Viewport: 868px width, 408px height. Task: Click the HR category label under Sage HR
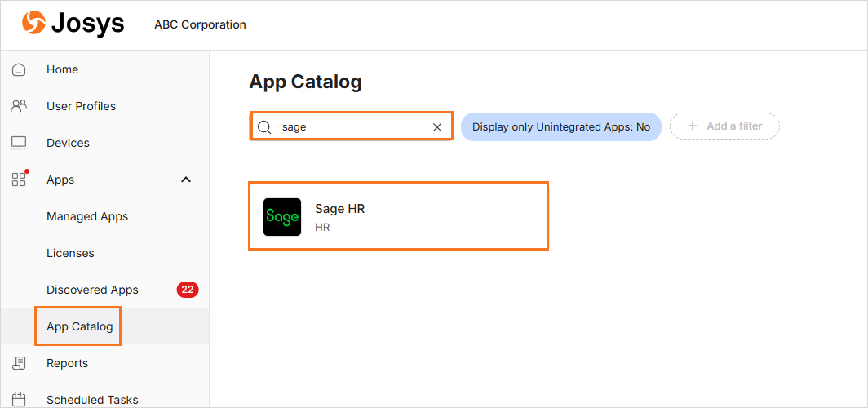coord(322,227)
